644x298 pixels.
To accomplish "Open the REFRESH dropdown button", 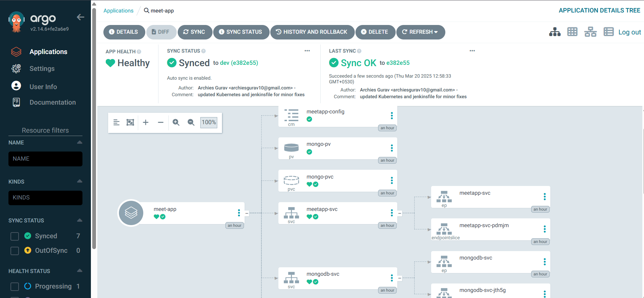I will pos(420,32).
